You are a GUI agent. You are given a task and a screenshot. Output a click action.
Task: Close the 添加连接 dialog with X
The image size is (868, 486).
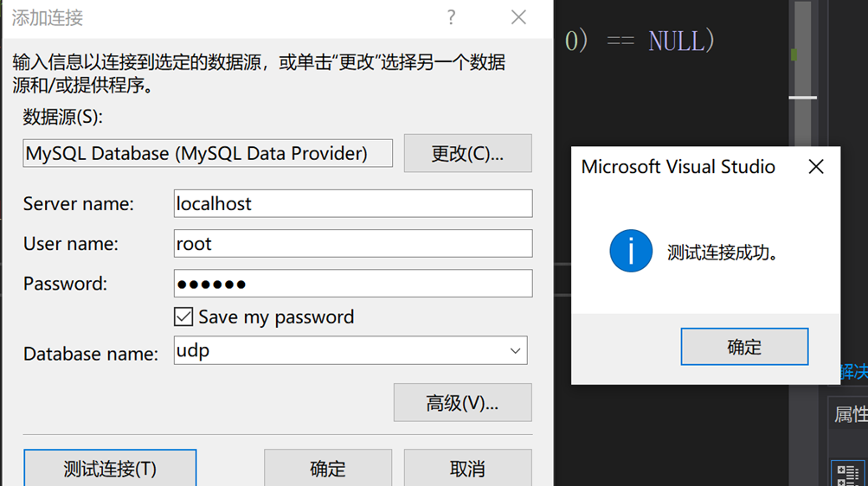[x=518, y=18]
